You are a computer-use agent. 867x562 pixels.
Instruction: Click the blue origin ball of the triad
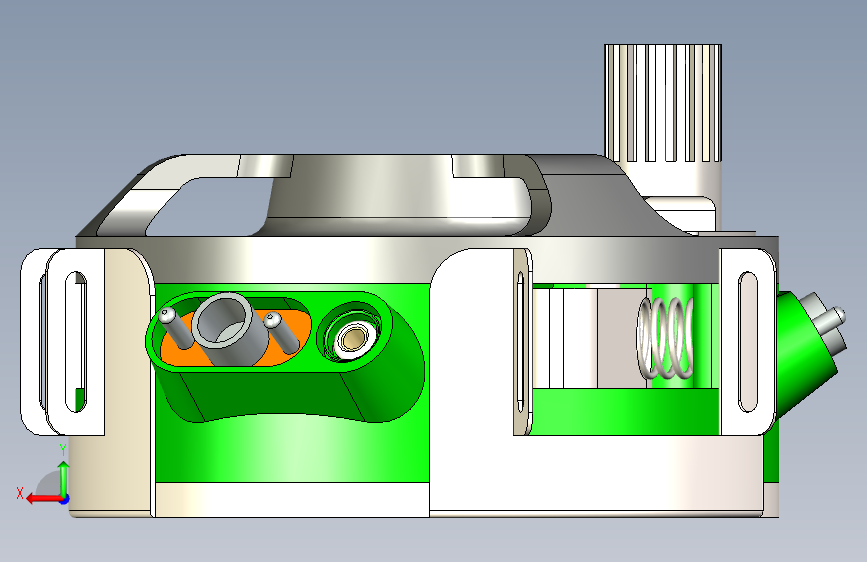pos(65,499)
